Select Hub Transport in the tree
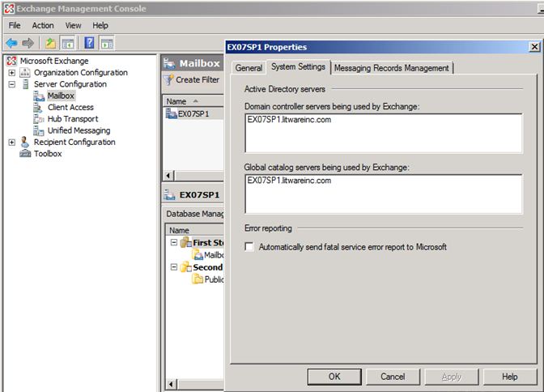 coord(73,119)
